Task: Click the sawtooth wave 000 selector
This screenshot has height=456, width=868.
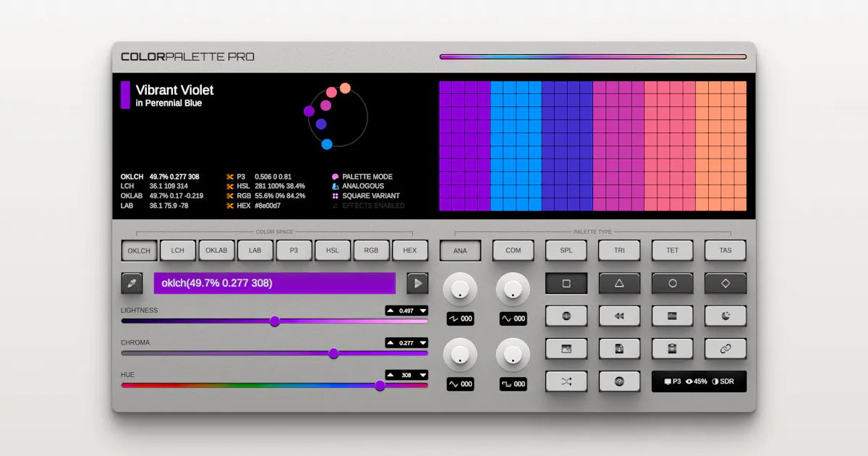Action: tap(460, 318)
